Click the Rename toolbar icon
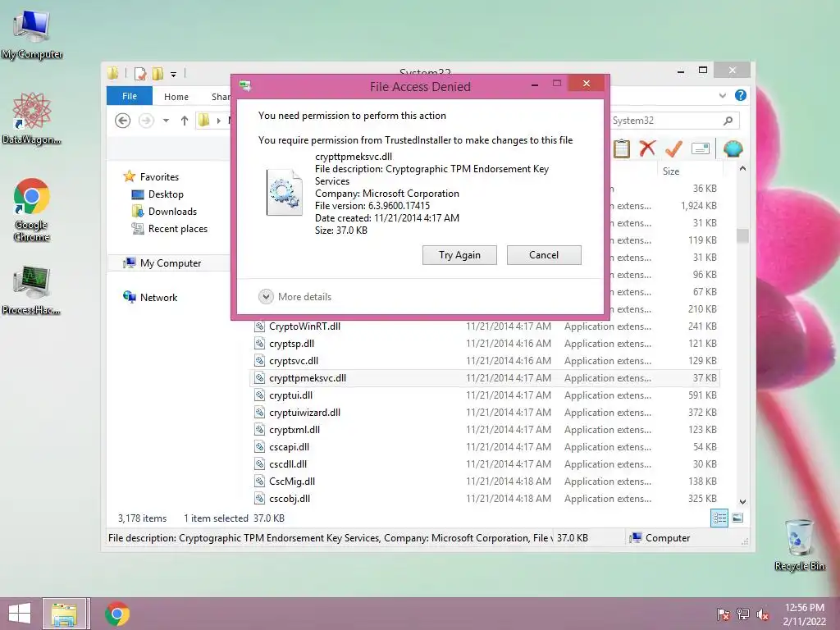The width and height of the screenshot is (840, 630). coord(701,148)
